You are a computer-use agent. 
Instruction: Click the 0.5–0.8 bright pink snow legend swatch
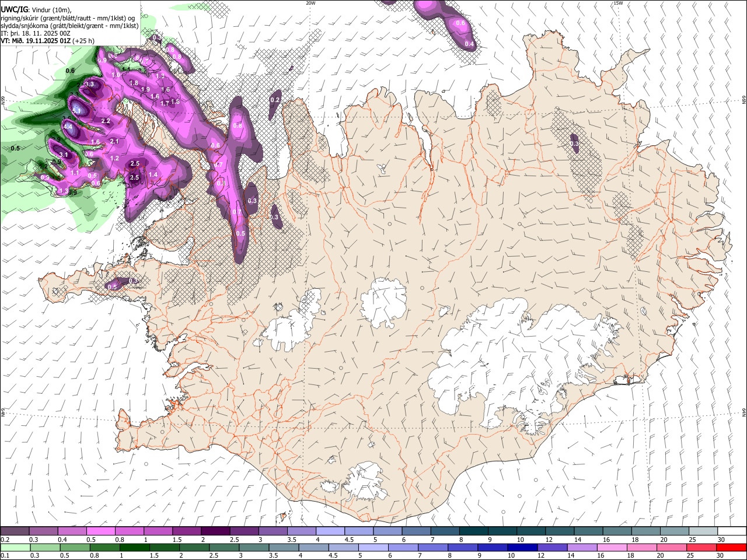click(x=100, y=531)
